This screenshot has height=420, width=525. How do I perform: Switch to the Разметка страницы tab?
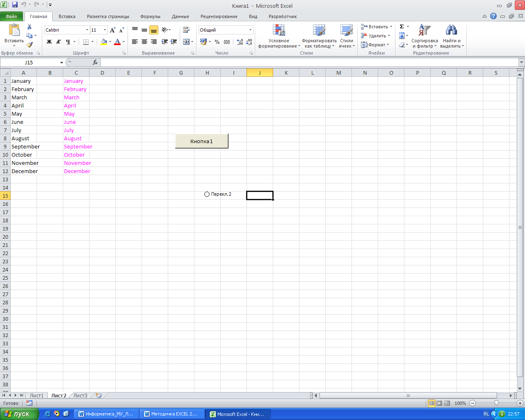click(x=108, y=16)
